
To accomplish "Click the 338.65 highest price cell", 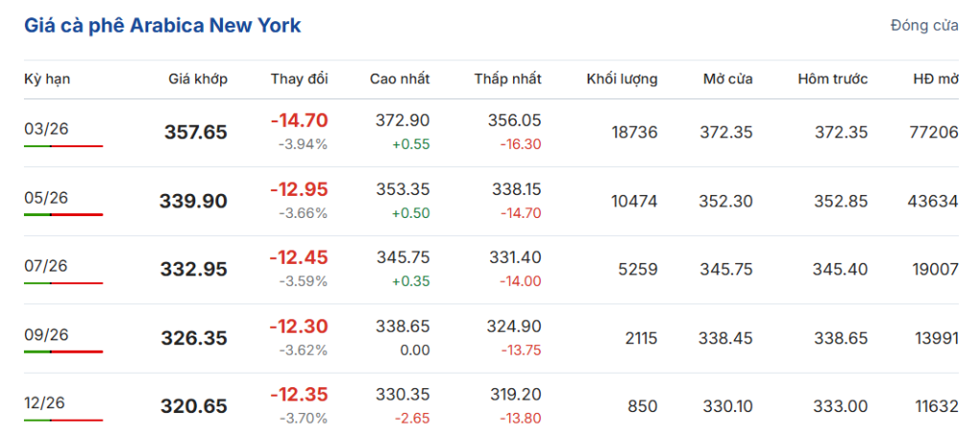I will point(400,327).
